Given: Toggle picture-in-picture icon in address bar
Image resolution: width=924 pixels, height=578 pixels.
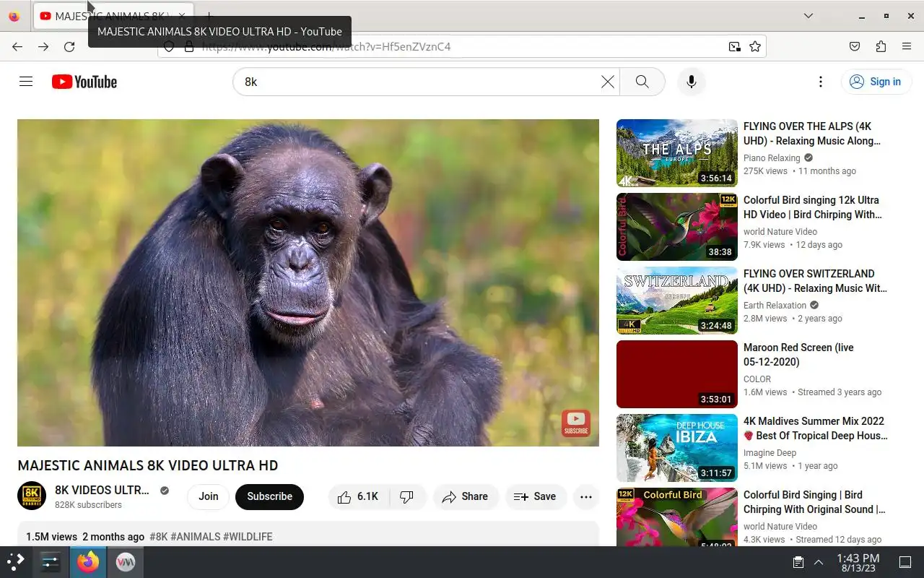Looking at the screenshot, I should click(x=734, y=47).
